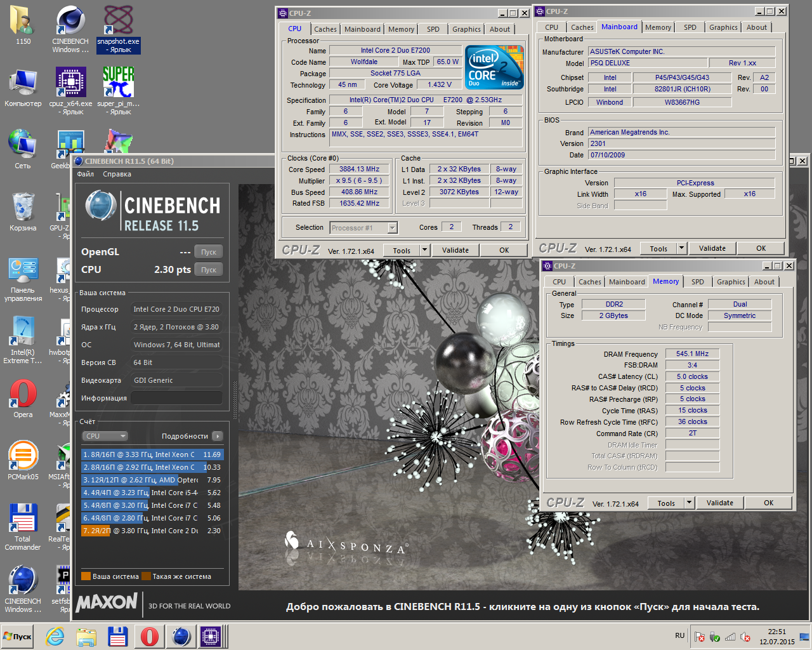
Task: Switch to CPU-Z taskbar button
Action: click(x=211, y=636)
